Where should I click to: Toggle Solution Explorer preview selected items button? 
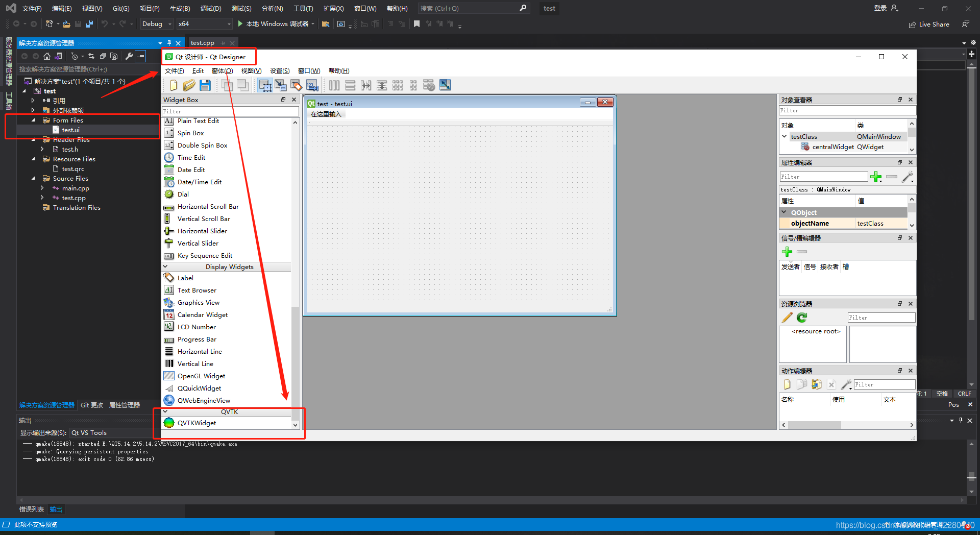coord(140,56)
